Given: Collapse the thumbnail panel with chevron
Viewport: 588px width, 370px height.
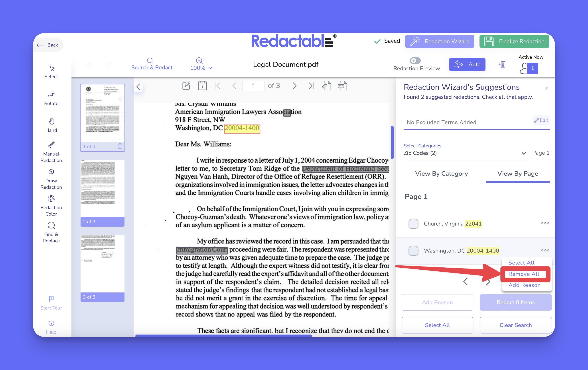Looking at the screenshot, I should [x=138, y=87].
